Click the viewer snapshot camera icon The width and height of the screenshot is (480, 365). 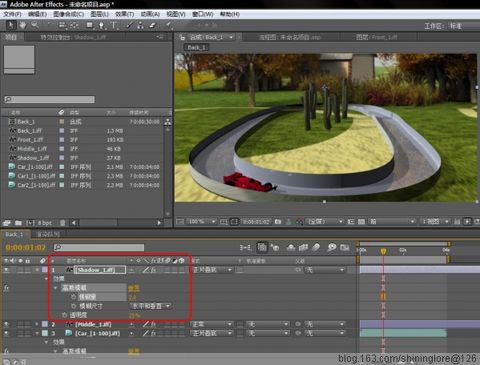pos(278,222)
